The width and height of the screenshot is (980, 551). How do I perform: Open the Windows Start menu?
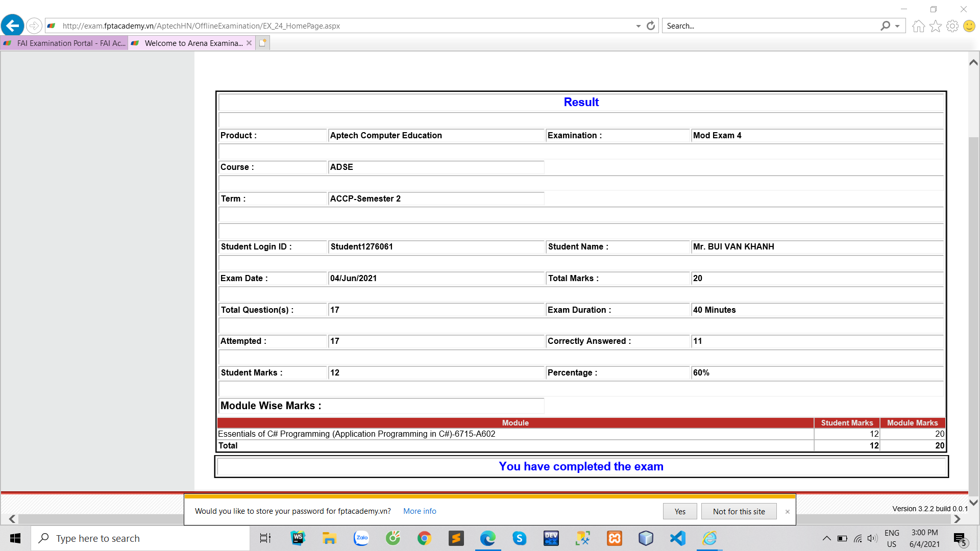[x=15, y=538]
